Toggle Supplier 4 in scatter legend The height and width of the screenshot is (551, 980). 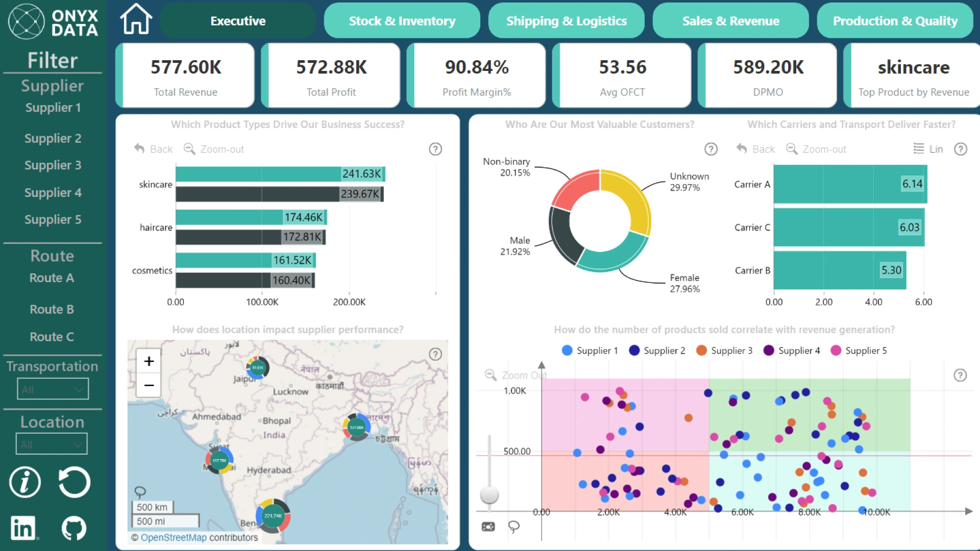point(792,350)
